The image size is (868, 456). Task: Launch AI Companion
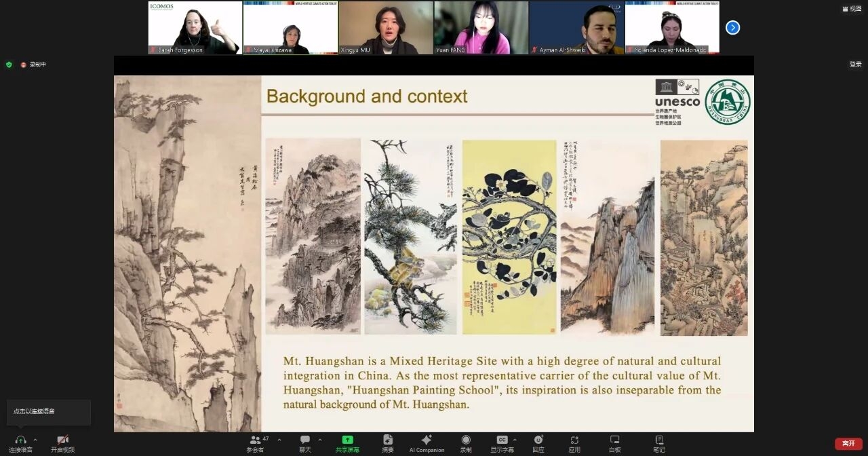coord(427,440)
